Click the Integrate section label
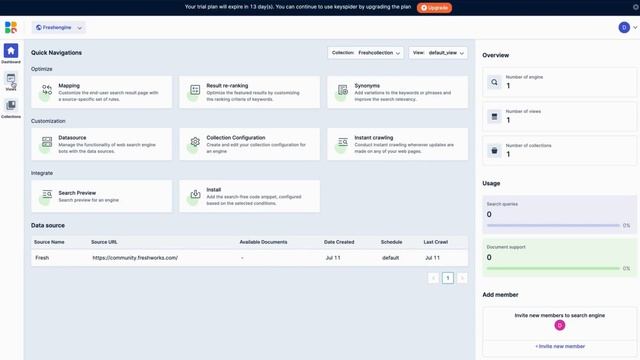The height and width of the screenshot is (360, 640). [42, 173]
